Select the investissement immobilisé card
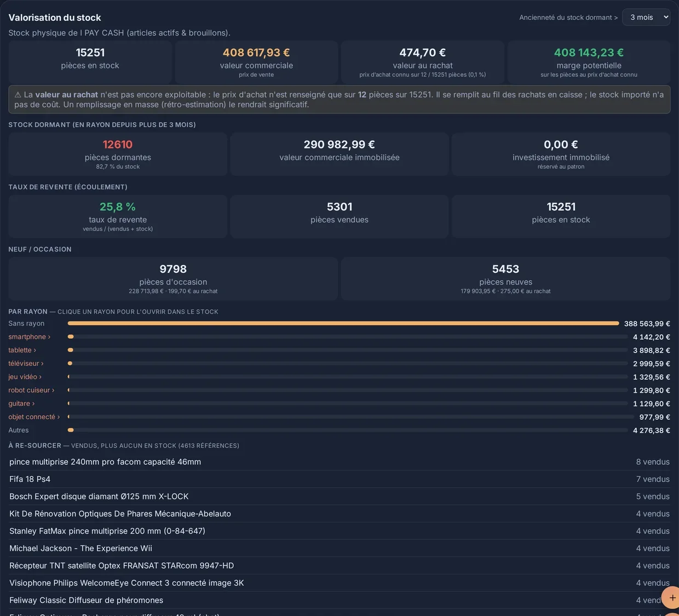The height and width of the screenshot is (616, 679). (x=561, y=154)
